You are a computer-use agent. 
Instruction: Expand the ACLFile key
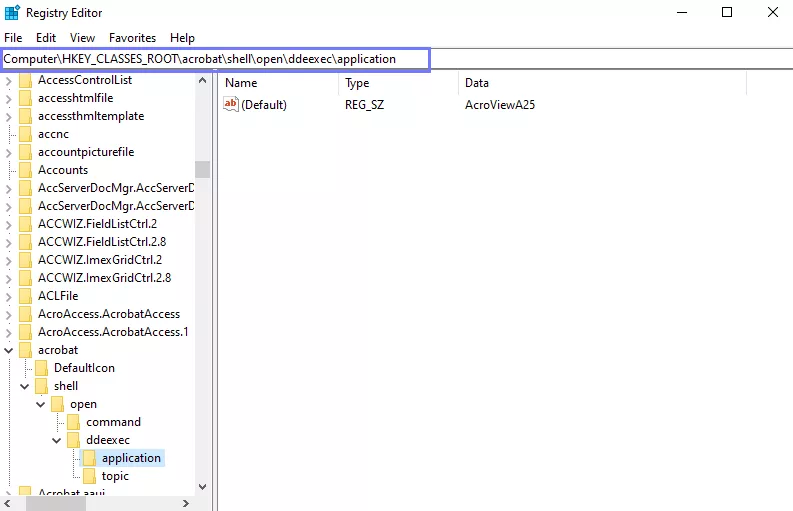(9, 296)
